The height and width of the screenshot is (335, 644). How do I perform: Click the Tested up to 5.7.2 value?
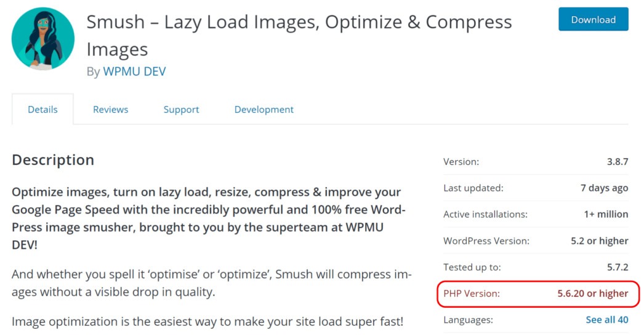tap(618, 267)
